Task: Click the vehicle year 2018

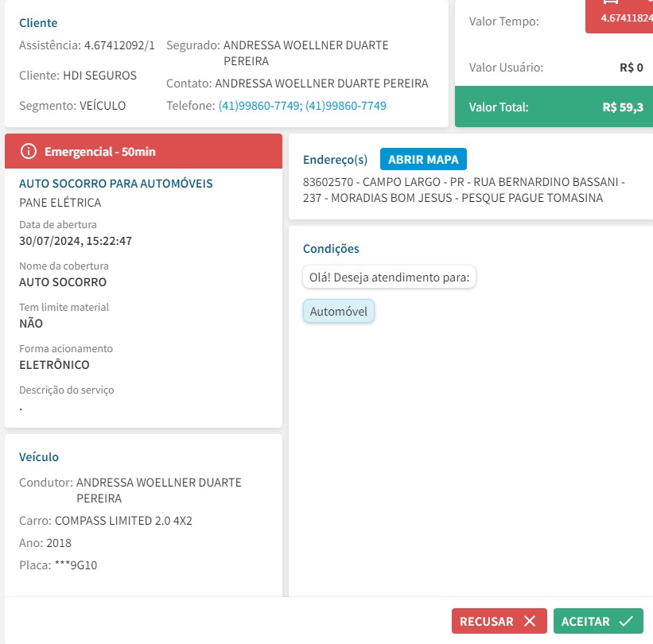Action: point(59,543)
